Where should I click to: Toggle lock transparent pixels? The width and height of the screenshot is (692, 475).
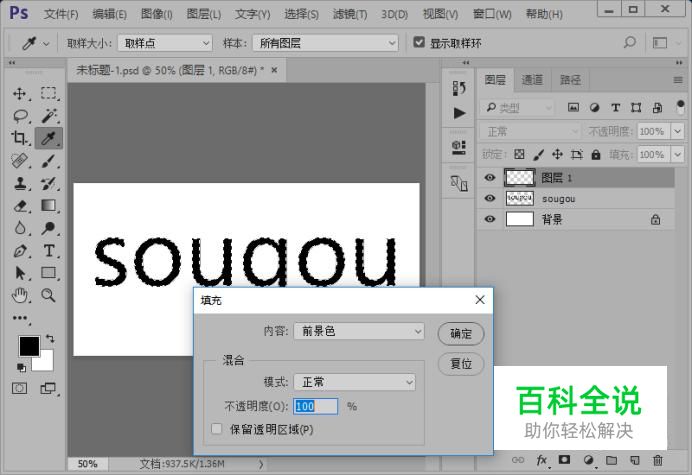(519, 155)
